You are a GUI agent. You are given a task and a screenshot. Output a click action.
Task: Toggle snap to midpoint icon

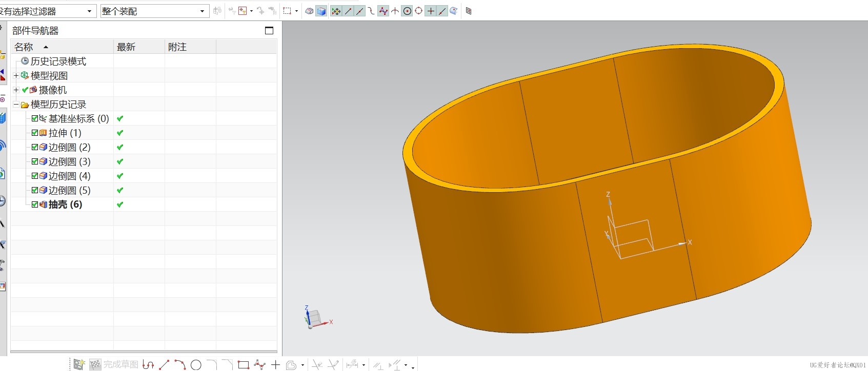tap(360, 11)
